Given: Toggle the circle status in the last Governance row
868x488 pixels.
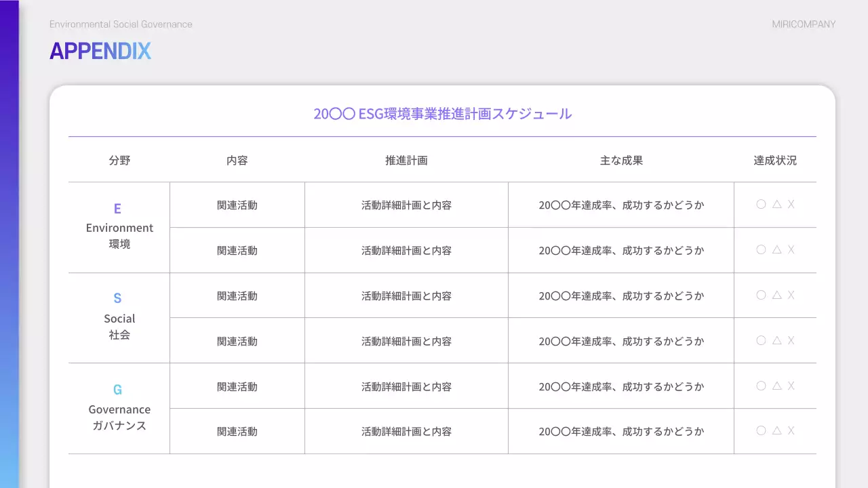Looking at the screenshot, I should coord(761,430).
